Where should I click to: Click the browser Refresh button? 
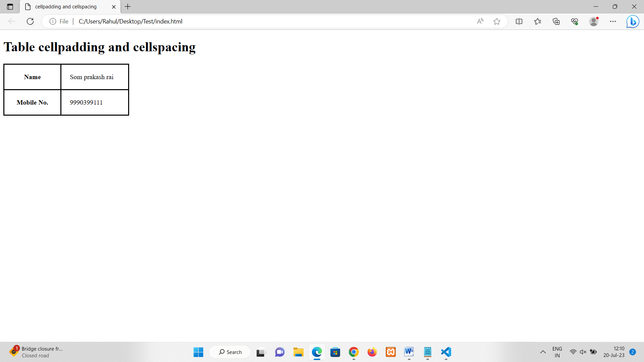point(30,21)
